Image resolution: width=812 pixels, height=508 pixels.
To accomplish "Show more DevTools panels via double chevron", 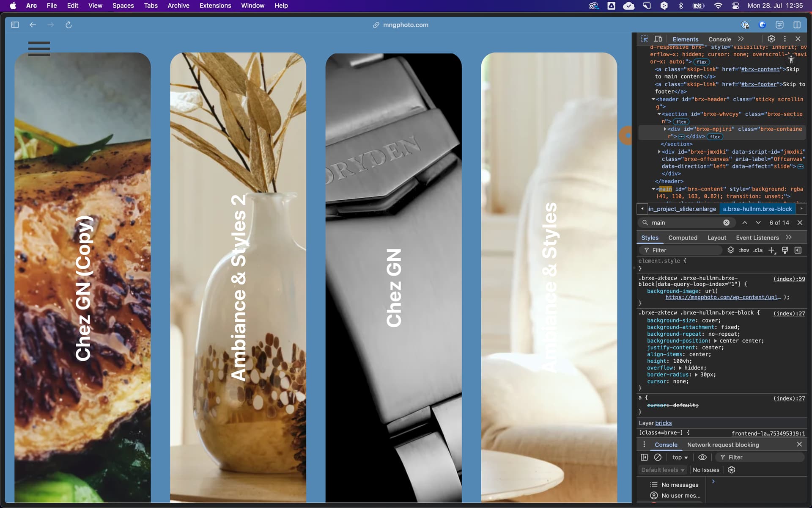I will (x=741, y=39).
